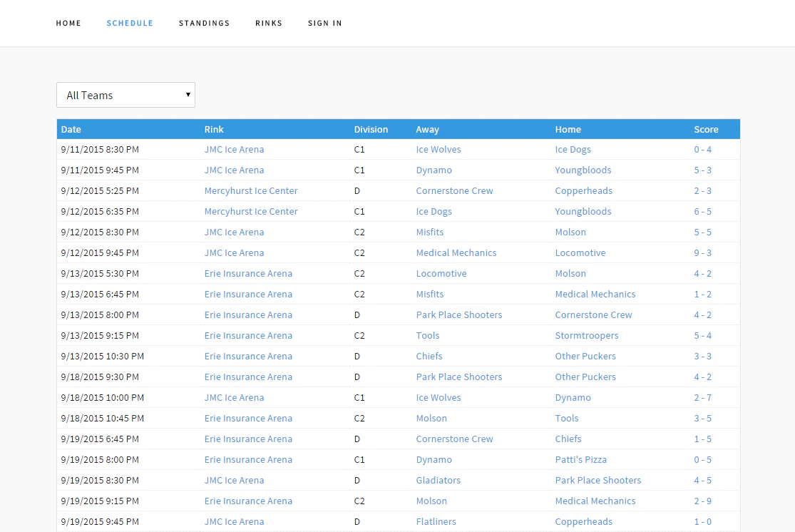Viewport: 795px width, 532px height.
Task: Click the Score column header
Action: pyautogui.click(x=707, y=129)
